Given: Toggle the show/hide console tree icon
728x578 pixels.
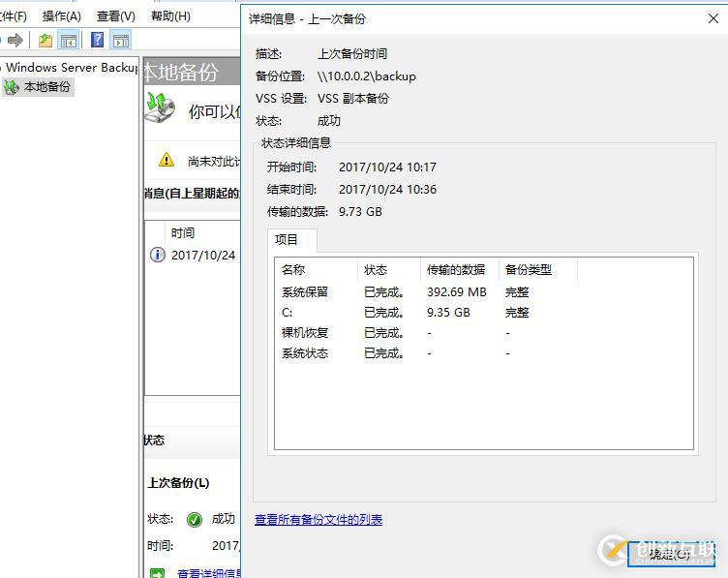Looking at the screenshot, I should point(69,41).
